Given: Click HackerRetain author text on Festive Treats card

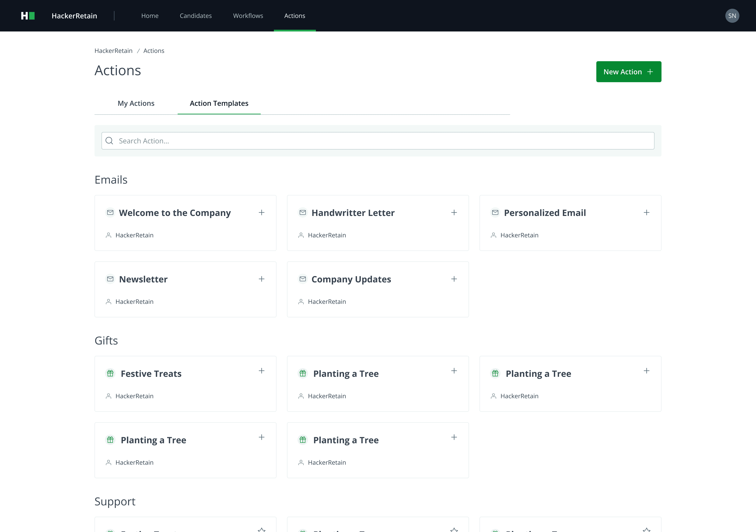Looking at the screenshot, I should 134,396.
